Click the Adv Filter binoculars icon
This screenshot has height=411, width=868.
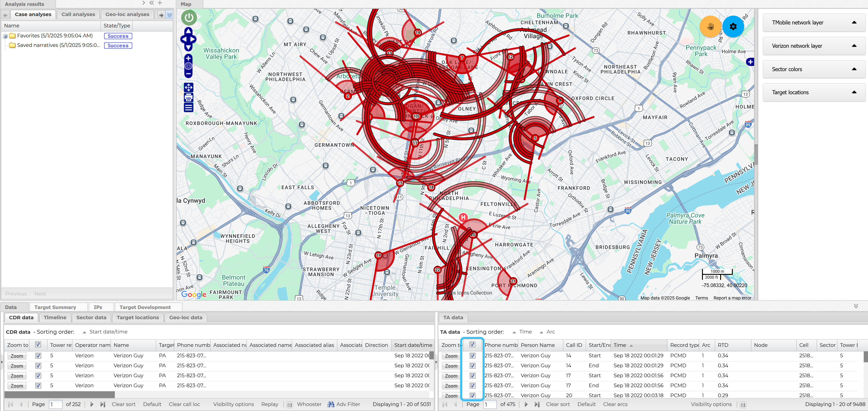[x=331, y=404]
